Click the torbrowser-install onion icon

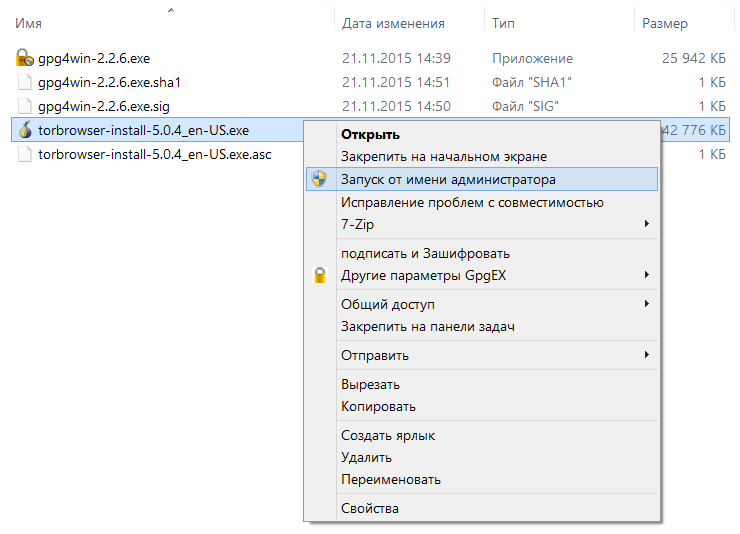(x=25, y=130)
